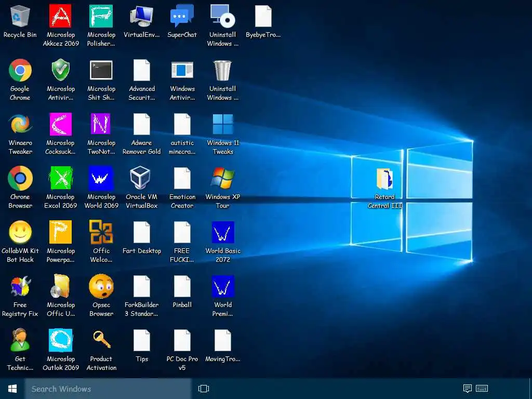Select Microslop Outlok 2069 cyan icon
532x399 pixels.
coord(60,340)
